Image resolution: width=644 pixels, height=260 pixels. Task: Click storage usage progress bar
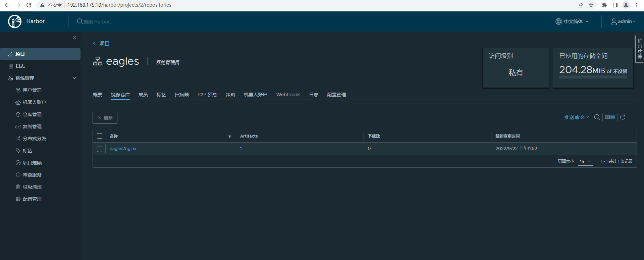pyautogui.click(x=593, y=77)
